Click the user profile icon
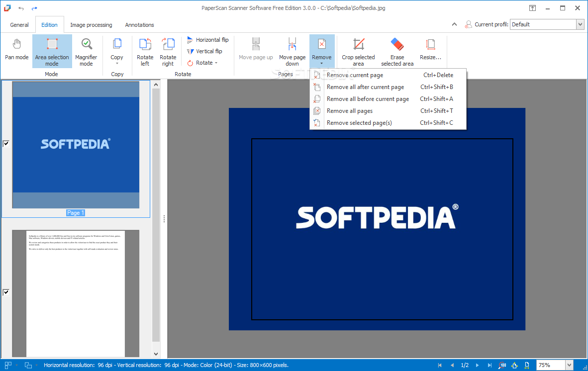 click(468, 24)
